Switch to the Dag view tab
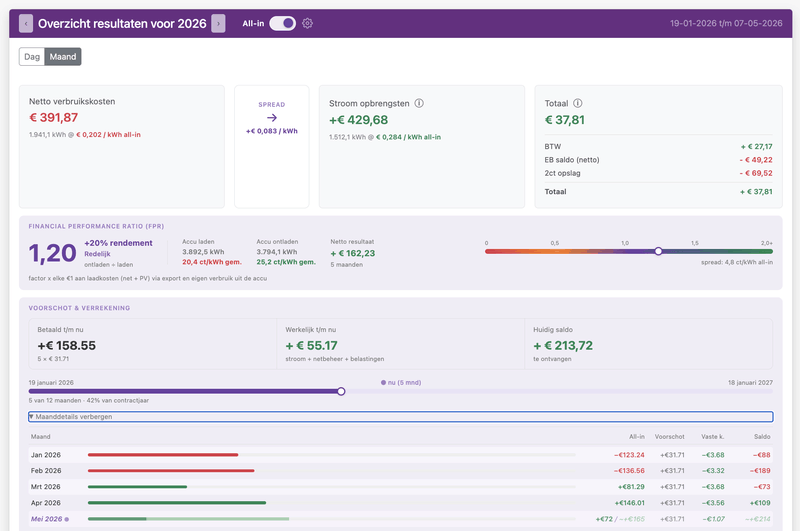The height and width of the screenshot is (531, 800). point(32,57)
